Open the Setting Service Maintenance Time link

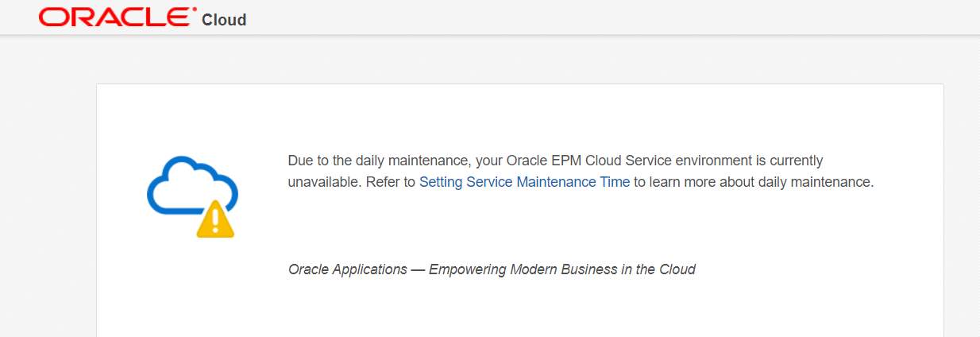(524, 182)
